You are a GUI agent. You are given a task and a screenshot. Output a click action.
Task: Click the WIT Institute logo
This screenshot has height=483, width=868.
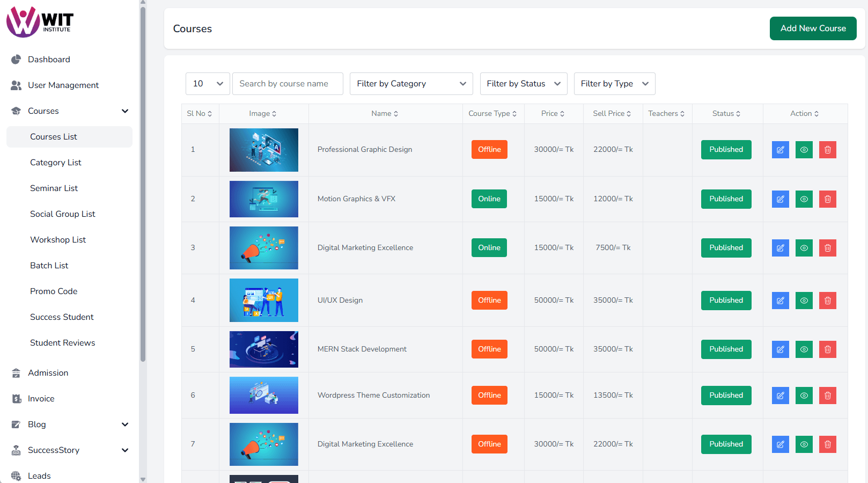40,22
